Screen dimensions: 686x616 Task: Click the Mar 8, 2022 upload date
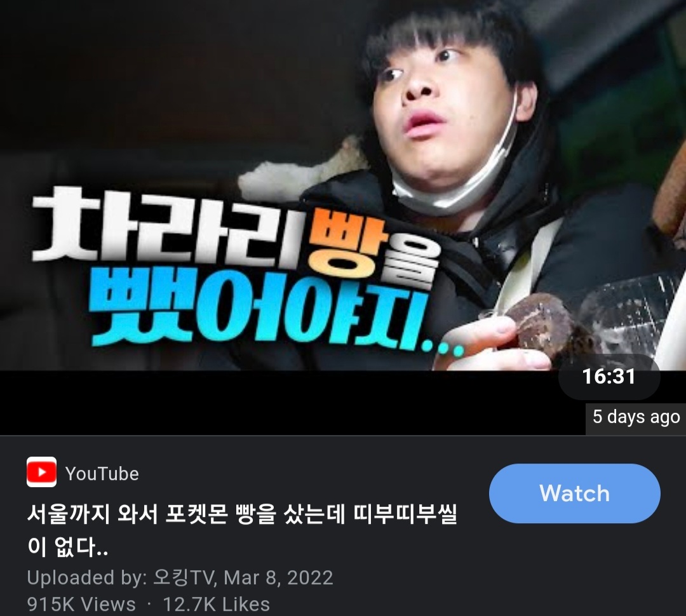click(x=278, y=577)
